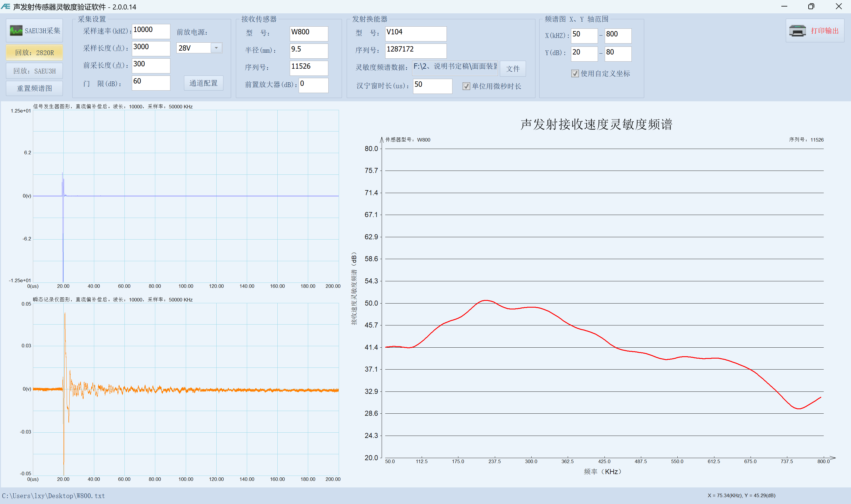Click the SAEU3H acquisition waveform icon
The width and height of the screenshot is (851, 504).
tap(16, 31)
